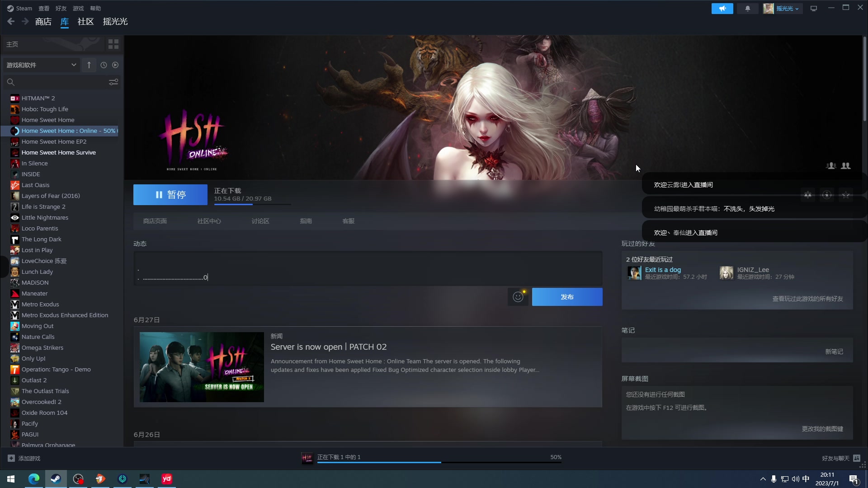Click the Steam announcements megaphone icon
Viewport: 868px width, 488px height.
722,9
